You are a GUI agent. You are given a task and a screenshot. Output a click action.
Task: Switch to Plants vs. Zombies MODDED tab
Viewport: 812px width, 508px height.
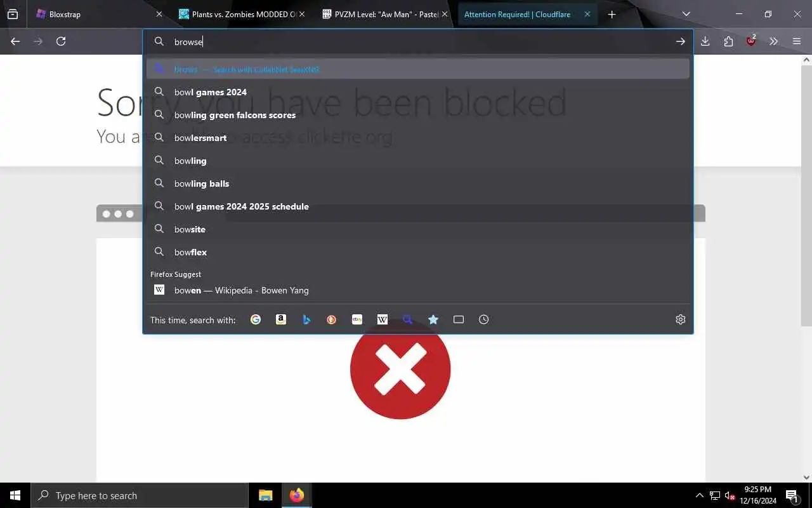tap(241, 14)
